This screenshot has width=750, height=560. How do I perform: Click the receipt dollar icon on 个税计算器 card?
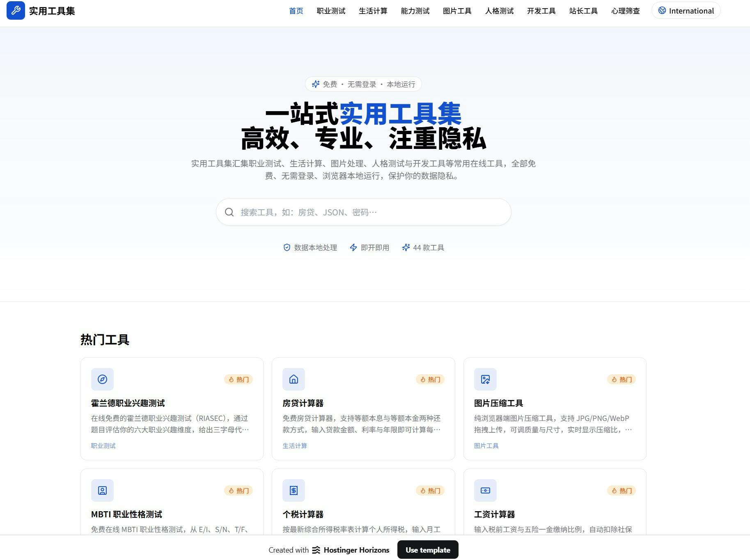(x=294, y=490)
